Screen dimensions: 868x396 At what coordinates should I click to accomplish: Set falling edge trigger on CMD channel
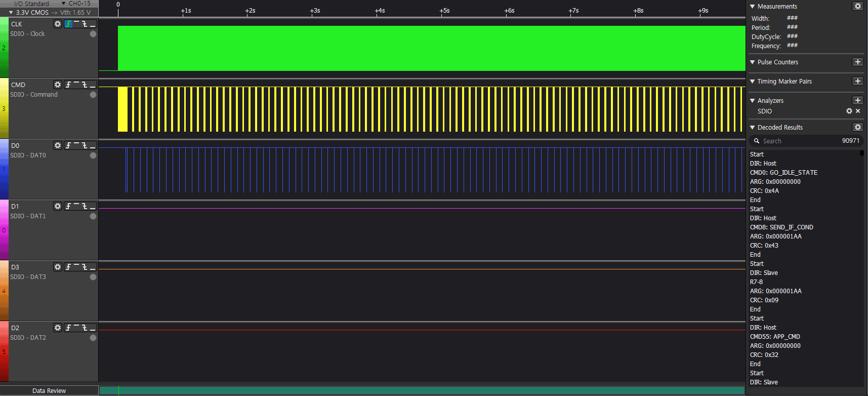pos(85,85)
